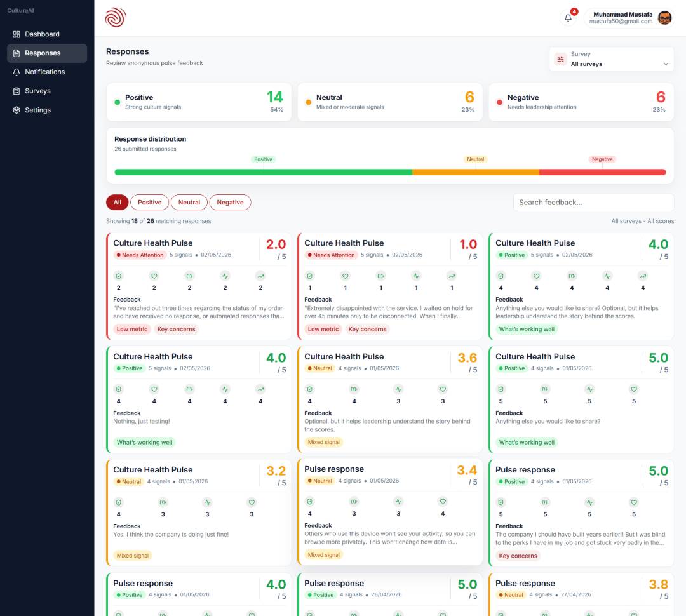Click the Negative label above distribution bar
The height and width of the screenshot is (616, 686).
[602, 159]
